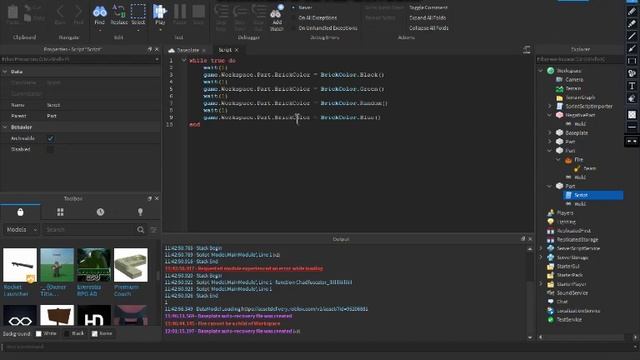Open the Rocket Launcher model thumbnail
640x360 pixels.
click(20, 265)
